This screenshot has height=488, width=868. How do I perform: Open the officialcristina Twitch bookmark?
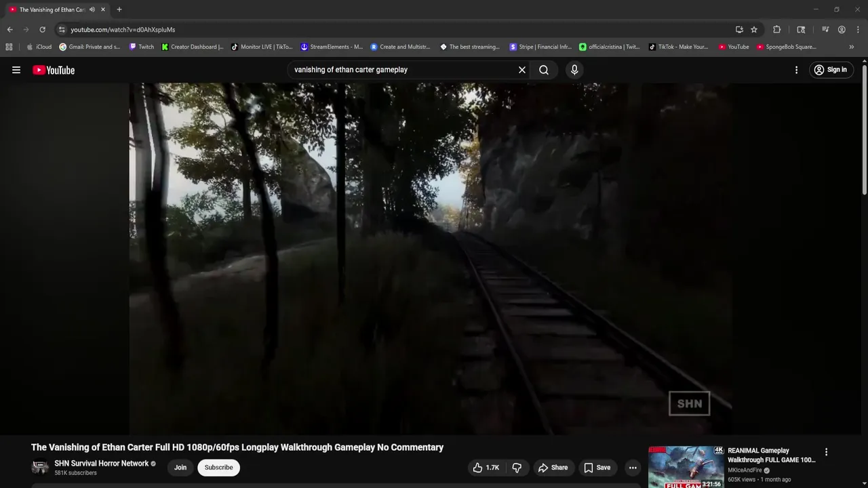[610, 47]
